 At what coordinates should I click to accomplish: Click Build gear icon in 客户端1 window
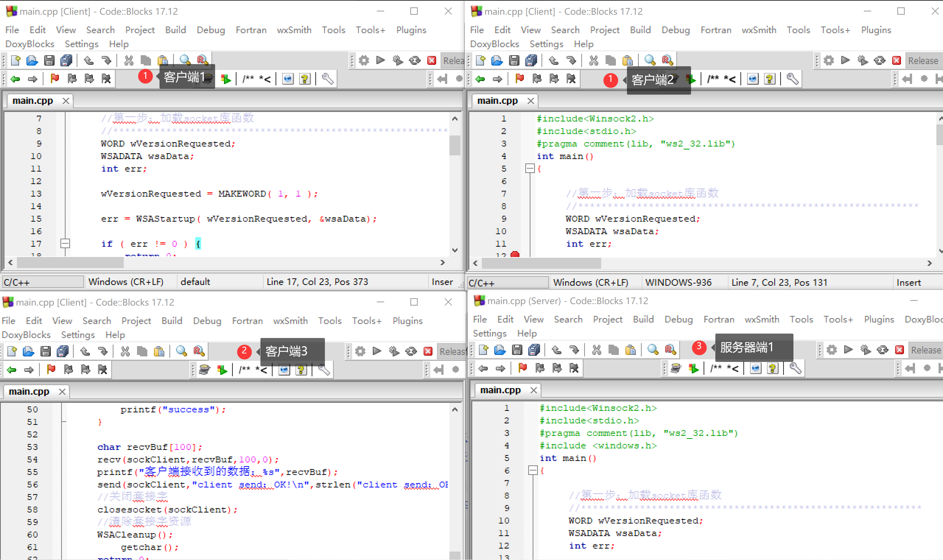coord(364,60)
